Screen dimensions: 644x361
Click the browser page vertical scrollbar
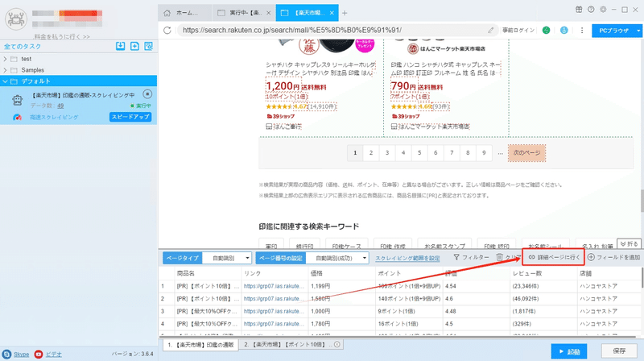click(642, 201)
